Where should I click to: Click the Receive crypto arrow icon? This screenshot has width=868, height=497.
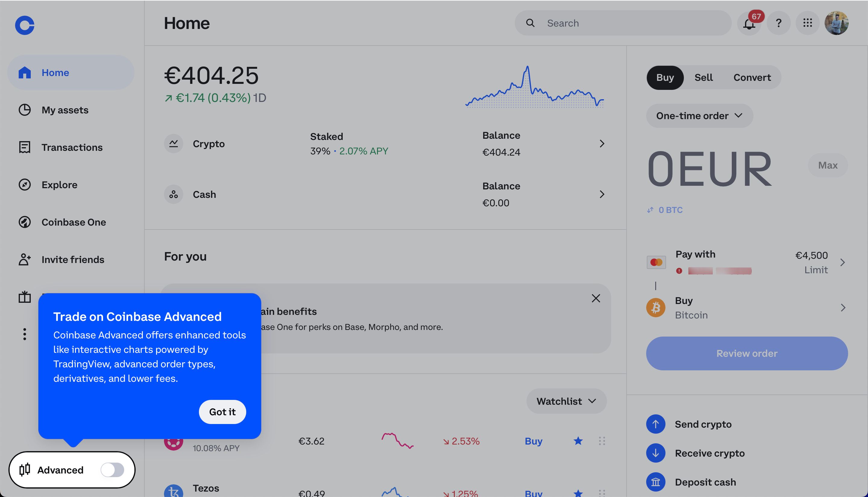point(656,453)
